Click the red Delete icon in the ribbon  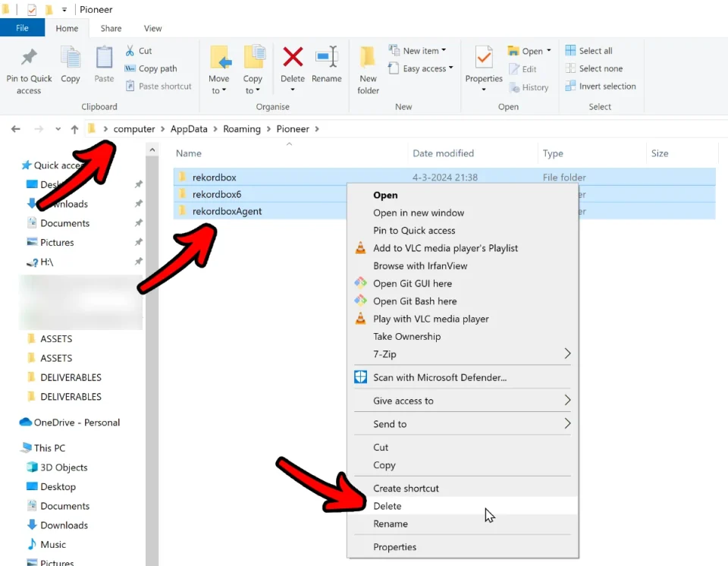click(x=293, y=57)
